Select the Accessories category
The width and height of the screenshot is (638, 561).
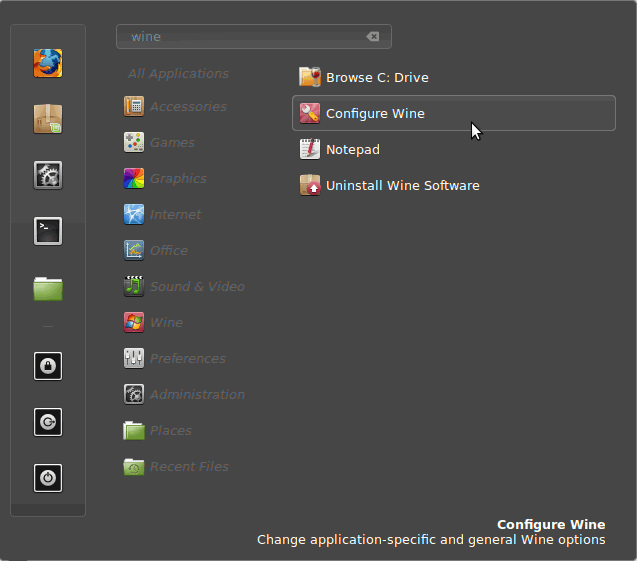pos(187,106)
